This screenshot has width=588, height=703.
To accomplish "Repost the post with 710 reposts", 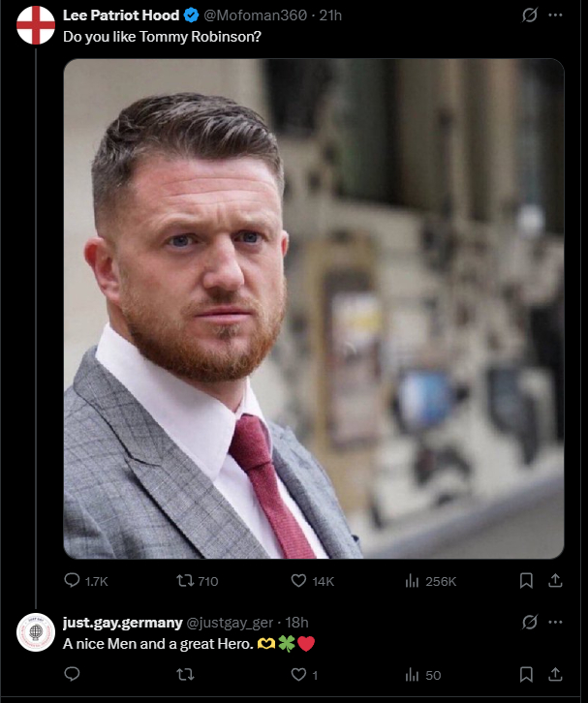I will tap(184, 581).
